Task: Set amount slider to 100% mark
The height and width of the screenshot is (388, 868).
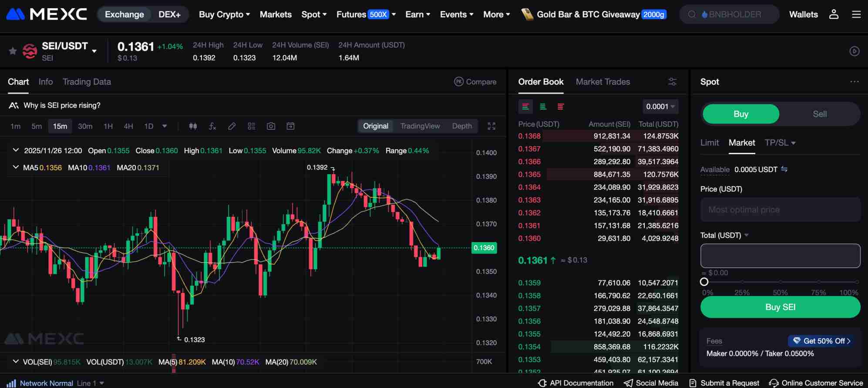Action: tap(857, 282)
